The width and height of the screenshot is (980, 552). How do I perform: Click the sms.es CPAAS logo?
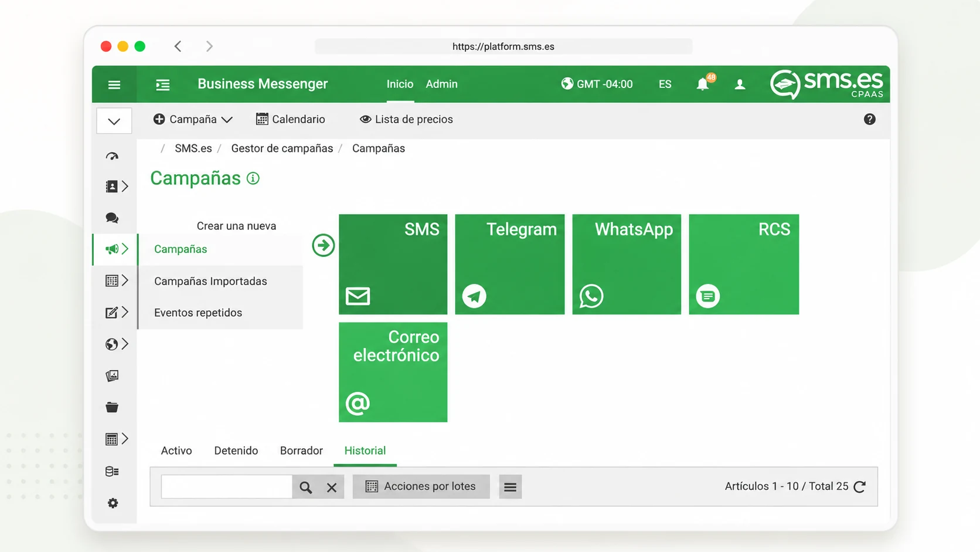click(x=826, y=84)
